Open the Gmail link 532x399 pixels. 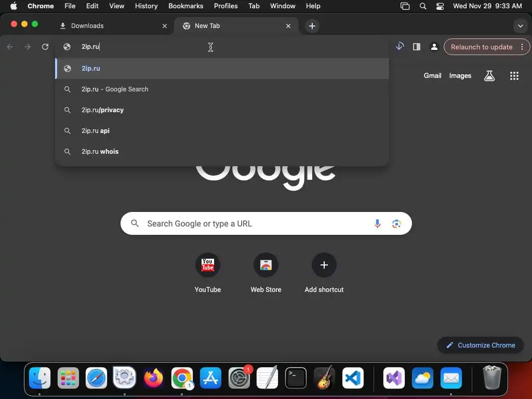click(432, 76)
